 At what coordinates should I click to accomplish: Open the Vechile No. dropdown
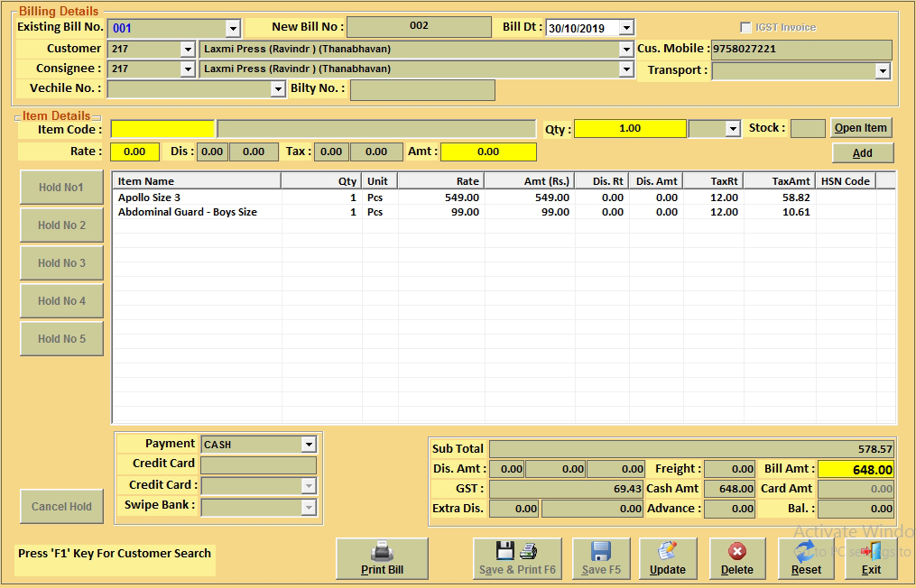278,89
